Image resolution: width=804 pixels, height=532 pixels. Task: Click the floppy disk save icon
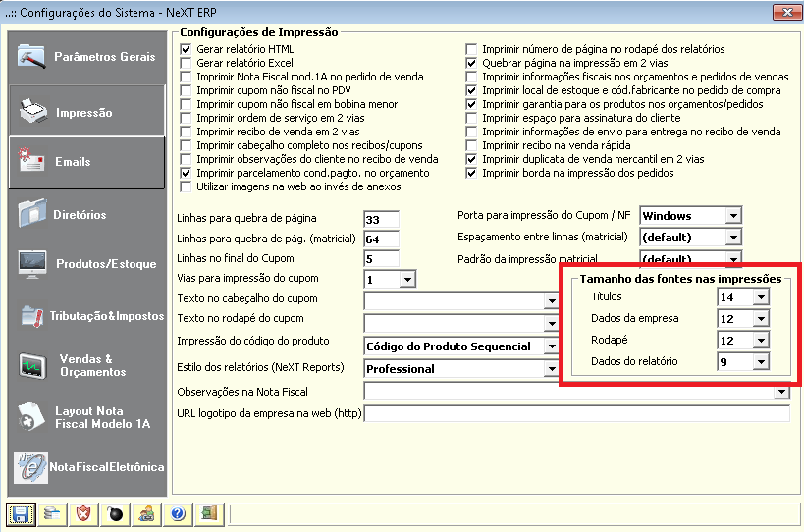coord(21,514)
